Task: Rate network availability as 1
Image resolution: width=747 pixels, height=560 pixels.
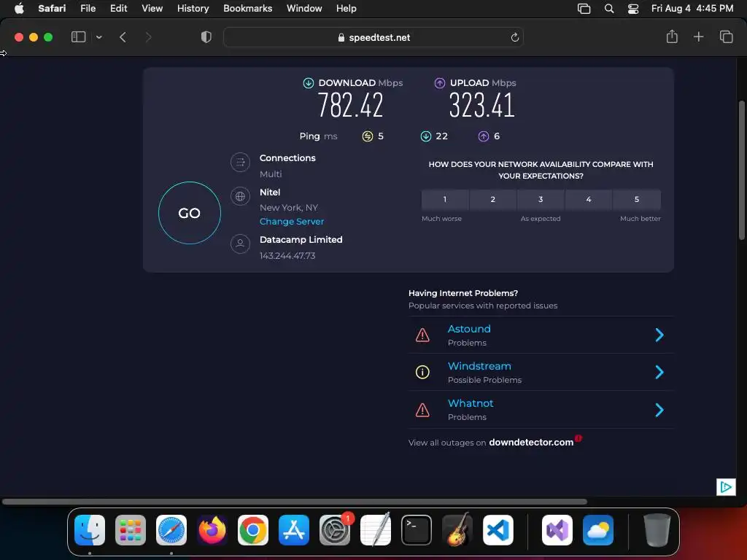Action: (445, 200)
